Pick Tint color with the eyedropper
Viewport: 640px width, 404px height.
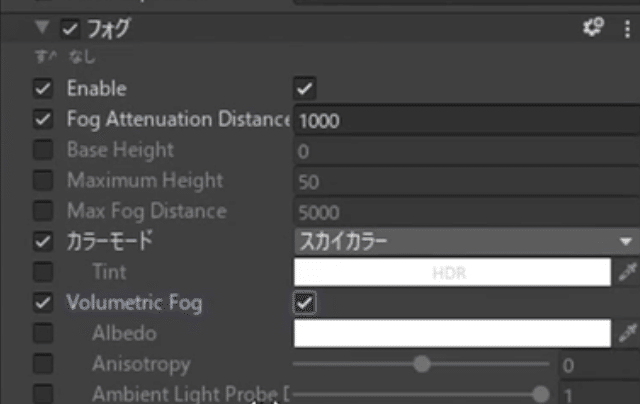627,272
